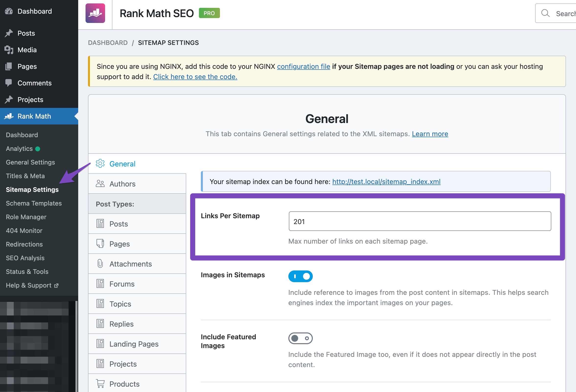Open Titles & Meta submenu item
The height and width of the screenshot is (392, 576).
tap(25, 176)
